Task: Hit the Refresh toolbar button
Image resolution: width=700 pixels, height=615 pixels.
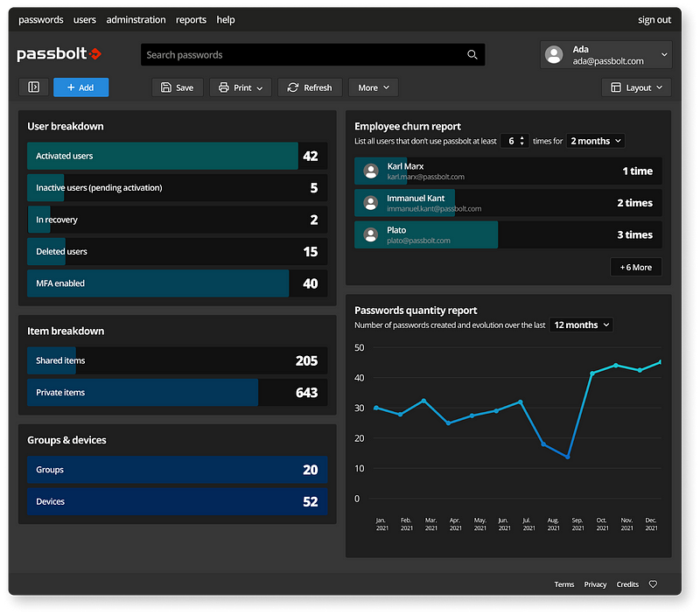Action: (311, 87)
